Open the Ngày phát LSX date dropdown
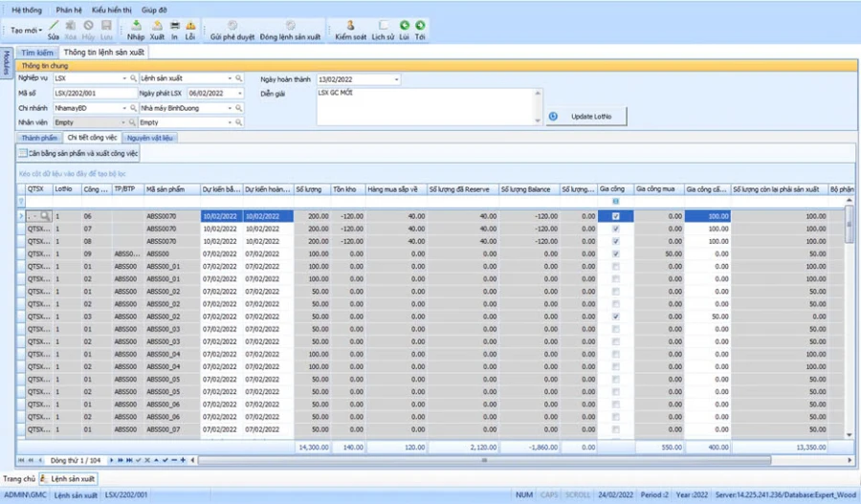This screenshot has height=504, width=861. pos(239,94)
